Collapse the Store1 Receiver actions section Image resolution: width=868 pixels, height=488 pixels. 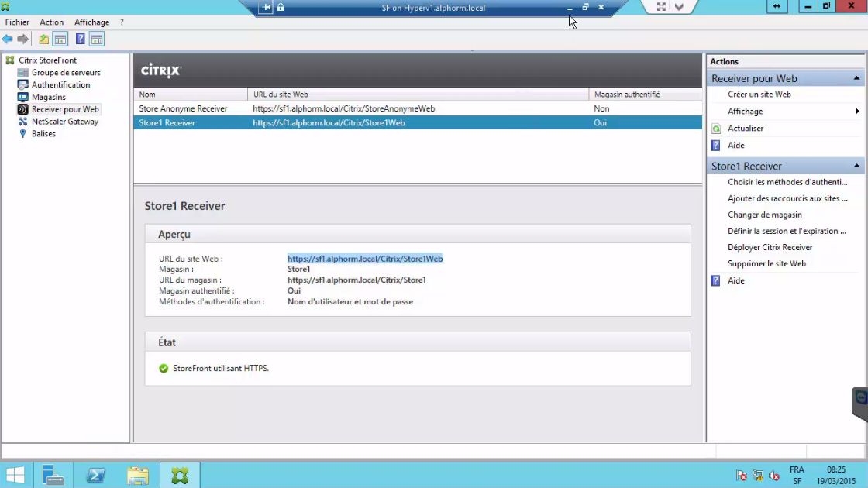tap(856, 166)
